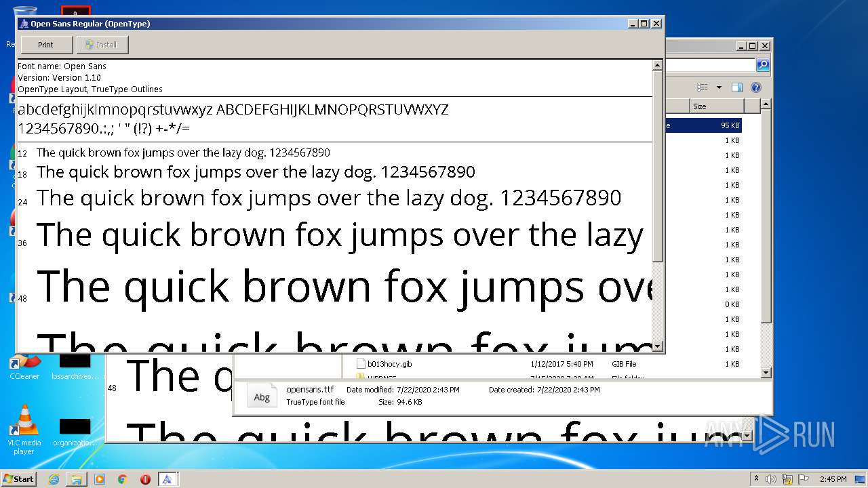This screenshot has height=488, width=868.
Task: Open Explorer Help via question mark icon
Action: click(x=756, y=87)
